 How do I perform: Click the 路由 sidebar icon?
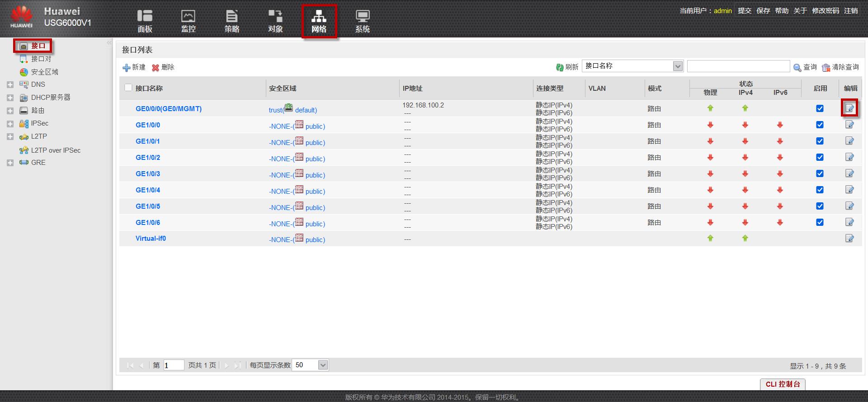tap(24, 111)
